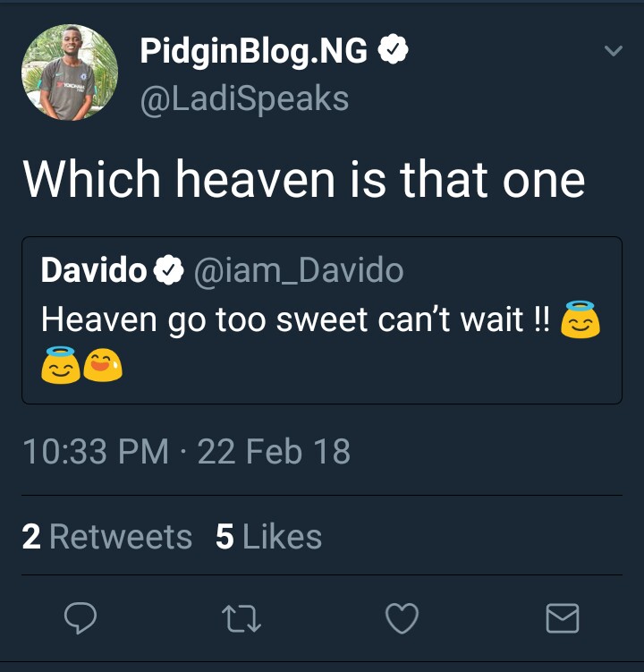
Task: Open the tweet options dropdown chevron
Action: [613, 52]
